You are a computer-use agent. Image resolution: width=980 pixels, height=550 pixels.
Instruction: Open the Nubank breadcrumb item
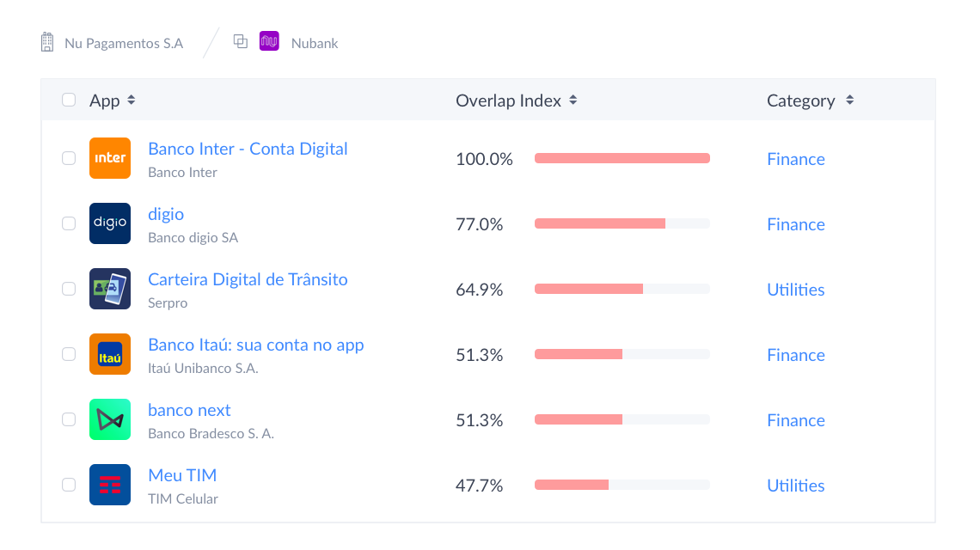[315, 43]
